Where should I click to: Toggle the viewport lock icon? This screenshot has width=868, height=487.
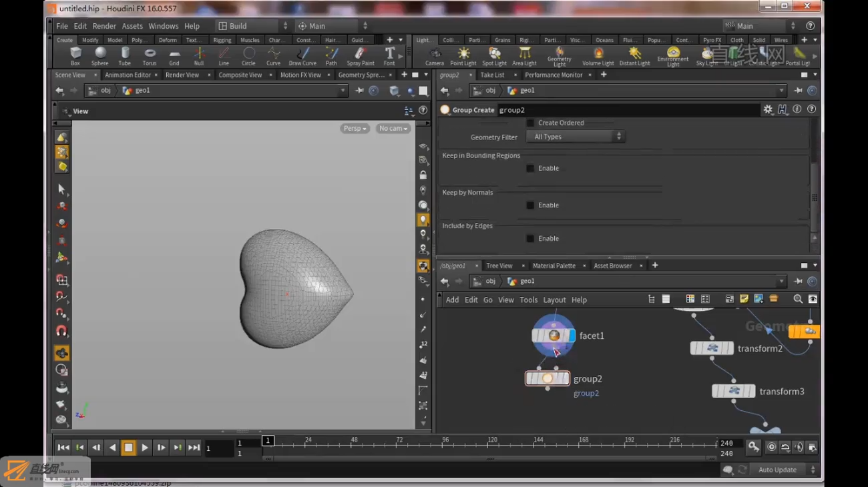point(423,175)
